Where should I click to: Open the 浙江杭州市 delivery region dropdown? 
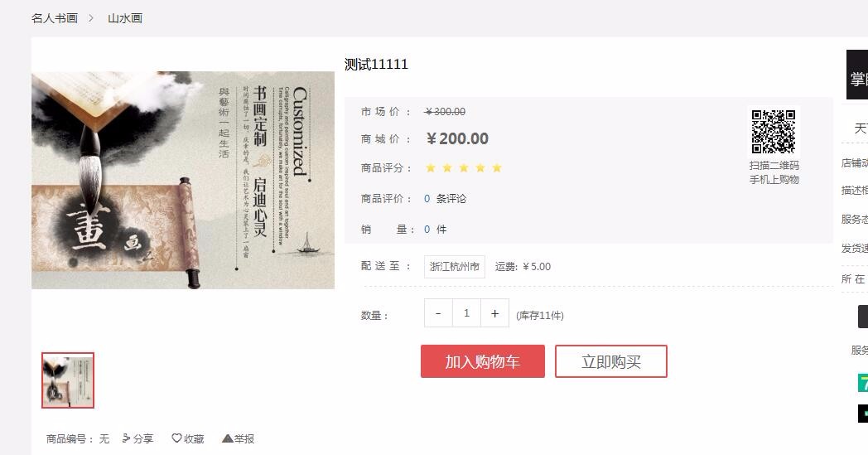pos(455,267)
